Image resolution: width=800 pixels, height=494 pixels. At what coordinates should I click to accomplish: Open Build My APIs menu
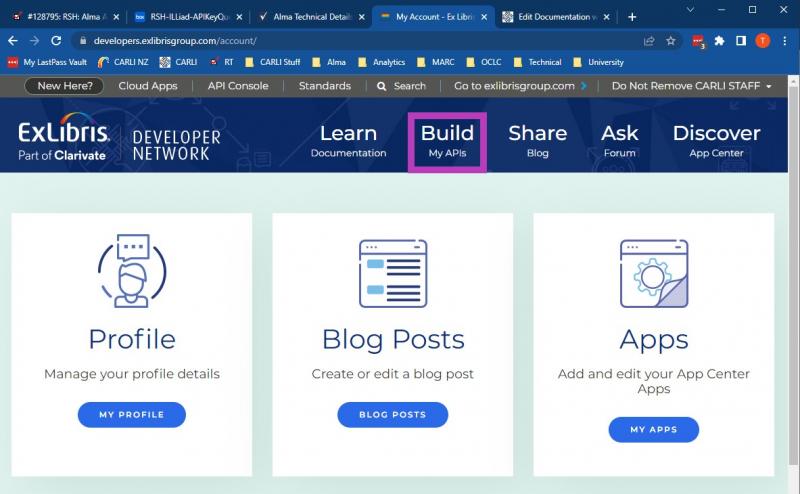point(447,141)
